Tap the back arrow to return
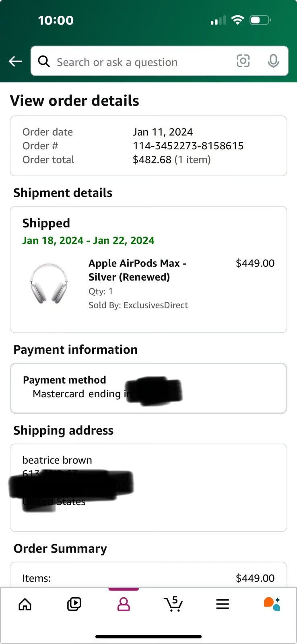The height and width of the screenshot is (644, 297). [15, 61]
